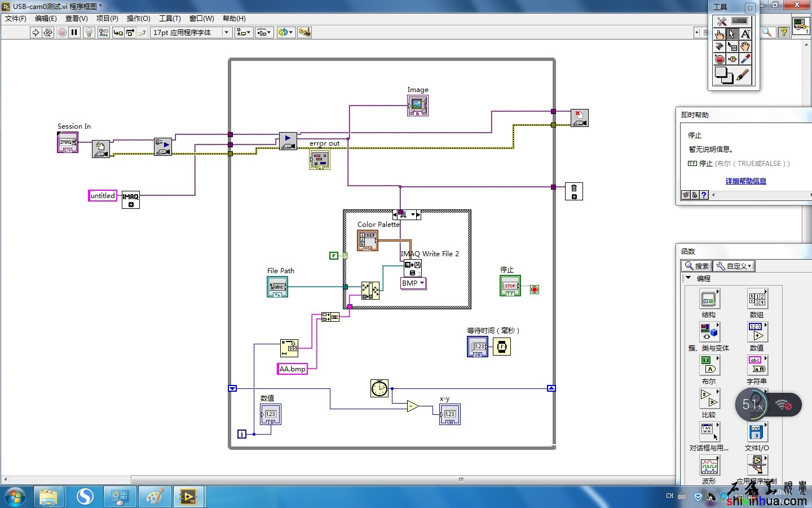
Task: Click the foreground/background color swatch
Action: pos(723,75)
